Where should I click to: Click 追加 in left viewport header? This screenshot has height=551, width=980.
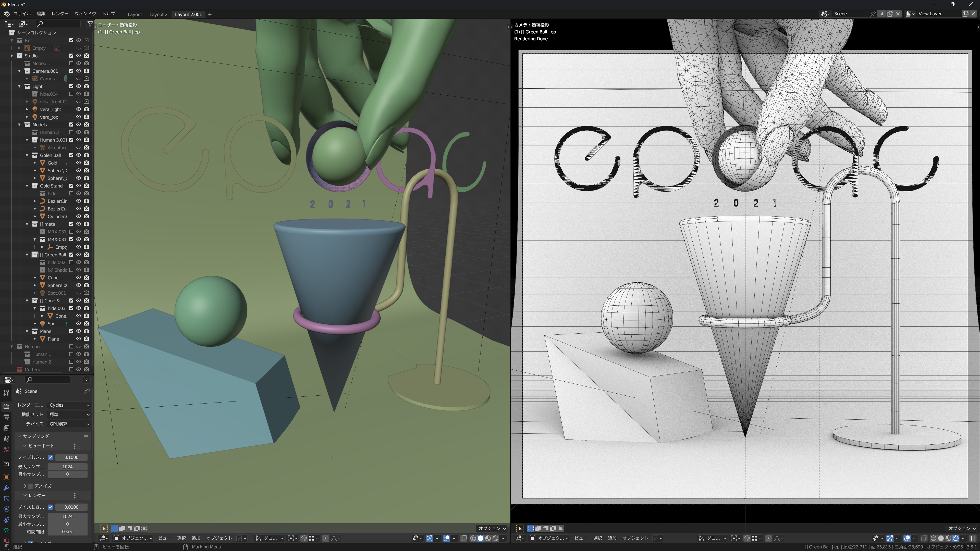pos(196,538)
